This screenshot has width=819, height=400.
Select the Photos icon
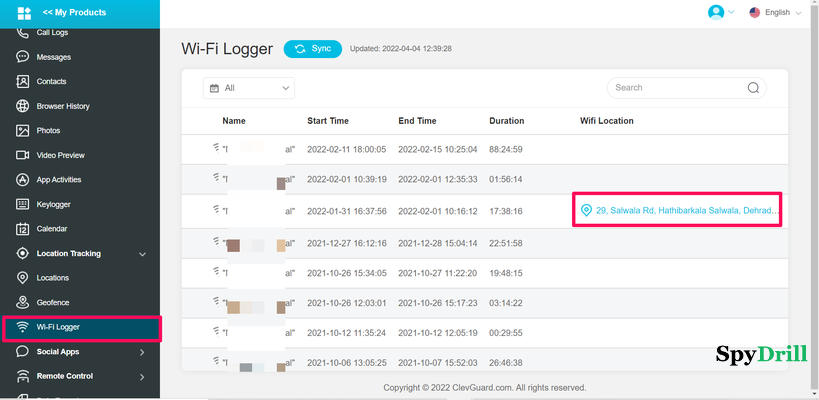(23, 130)
